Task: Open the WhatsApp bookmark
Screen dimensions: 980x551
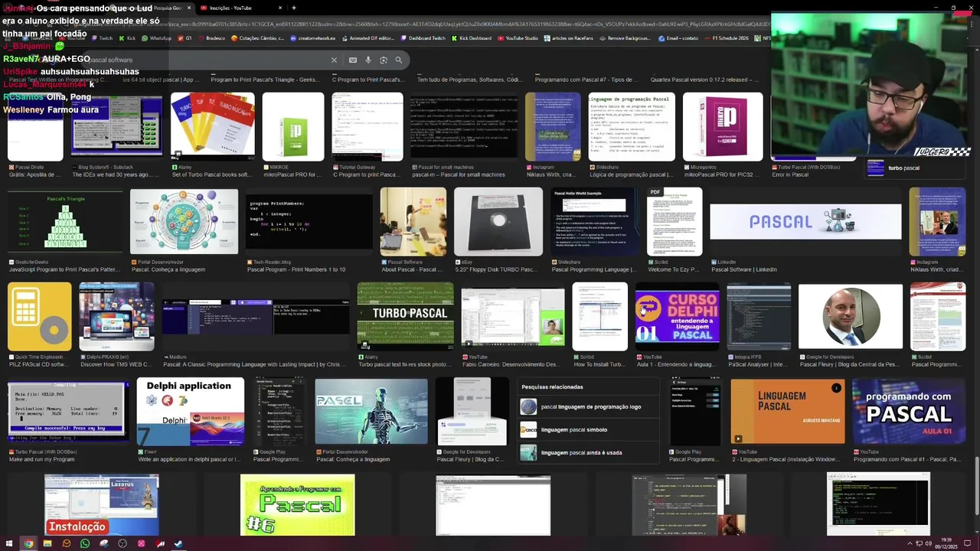Action: (x=157, y=37)
